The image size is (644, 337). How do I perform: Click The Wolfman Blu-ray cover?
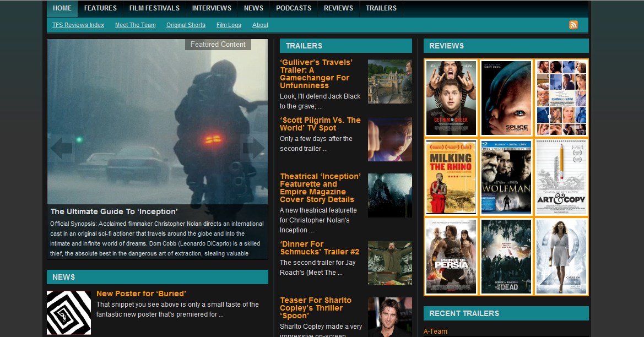(x=506, y=177)
